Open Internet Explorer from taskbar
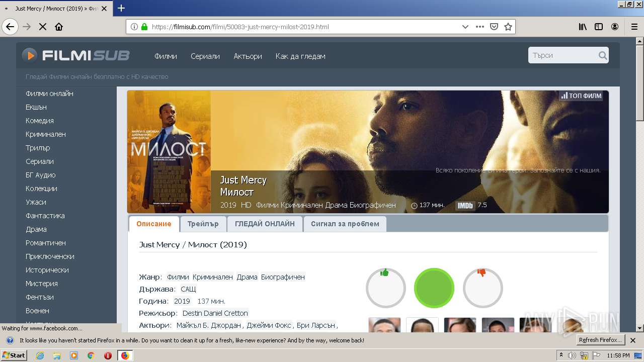 click(x=40, y=355)
